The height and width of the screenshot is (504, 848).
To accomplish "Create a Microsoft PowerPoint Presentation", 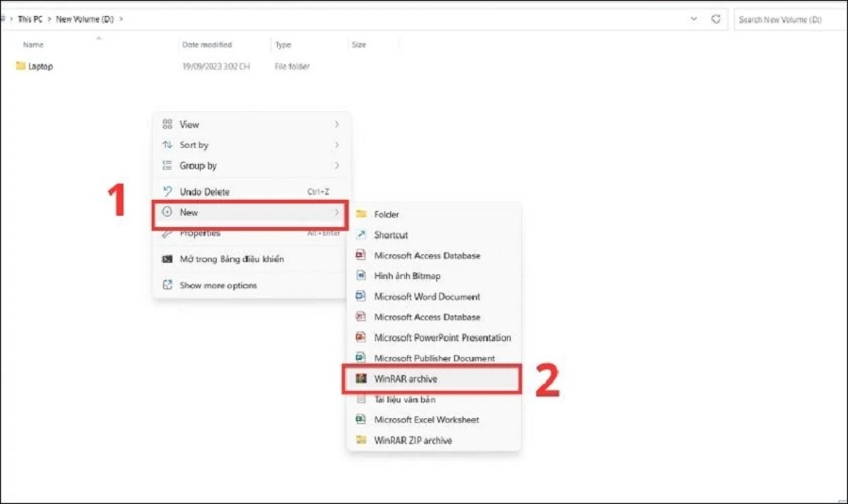I will (433, 337).
